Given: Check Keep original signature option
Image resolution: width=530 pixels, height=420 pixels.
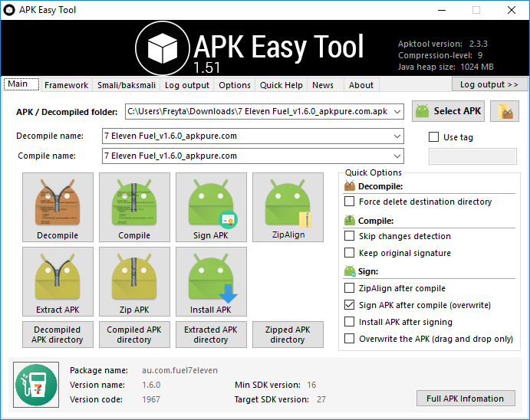Looking at the screenshot, I should (x=349, y=253).
